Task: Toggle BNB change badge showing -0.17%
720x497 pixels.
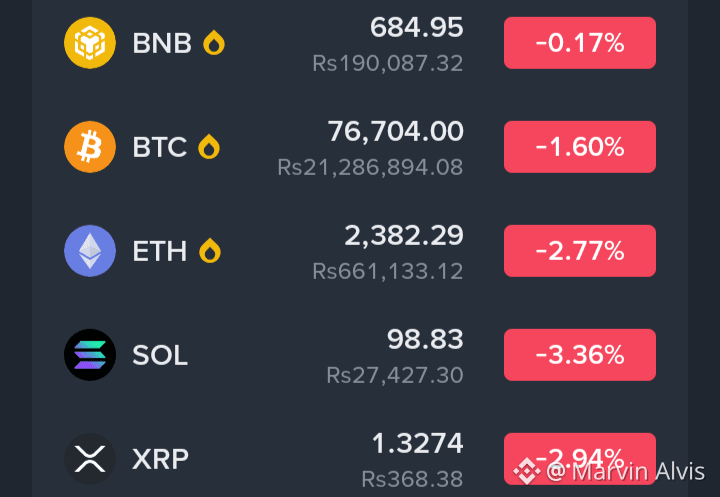Action: (x=579, y=43)
